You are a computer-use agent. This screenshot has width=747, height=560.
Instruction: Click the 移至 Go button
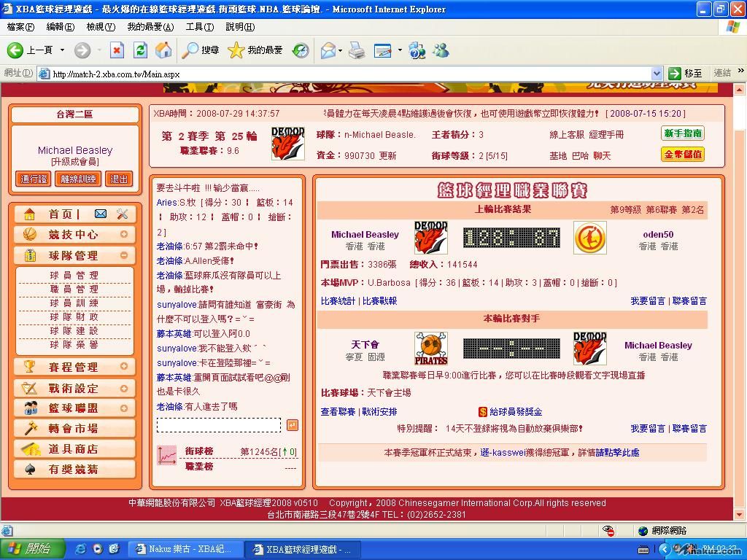[x=686, y=74]
